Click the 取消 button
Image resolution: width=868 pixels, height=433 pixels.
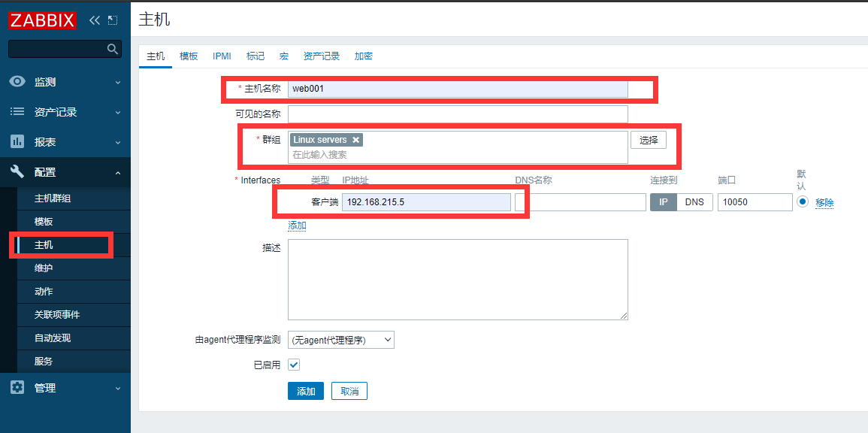click(349, 391)
